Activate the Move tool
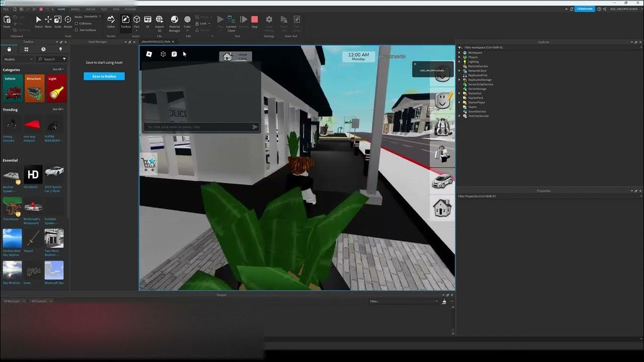This screenshot has width=644, height=362. pyautogui.click(x=48, y=21)
